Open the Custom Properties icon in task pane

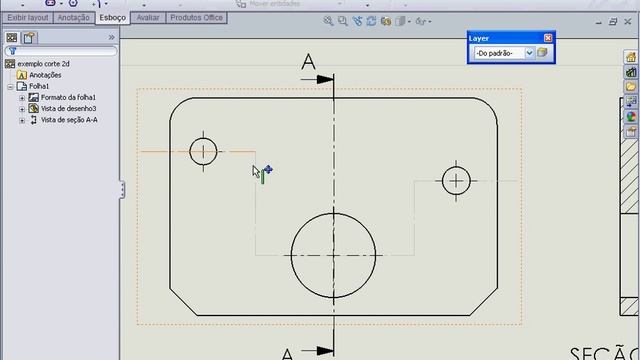coord(631,132)
